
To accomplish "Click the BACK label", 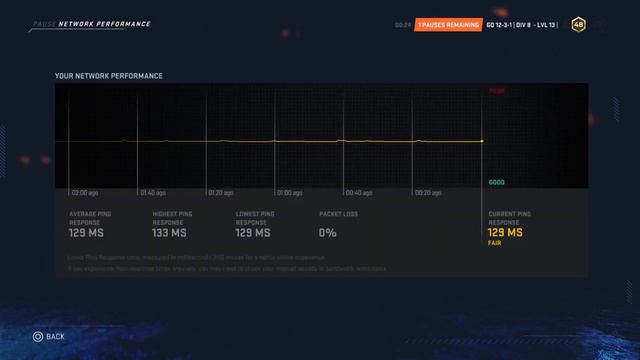I will point(55,336).
